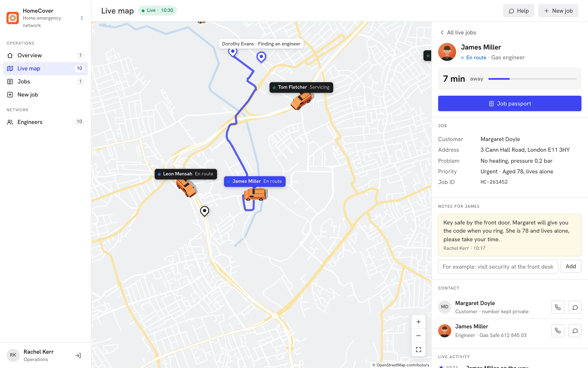
Task: Open the Jobs list
Action: [45, 81]
